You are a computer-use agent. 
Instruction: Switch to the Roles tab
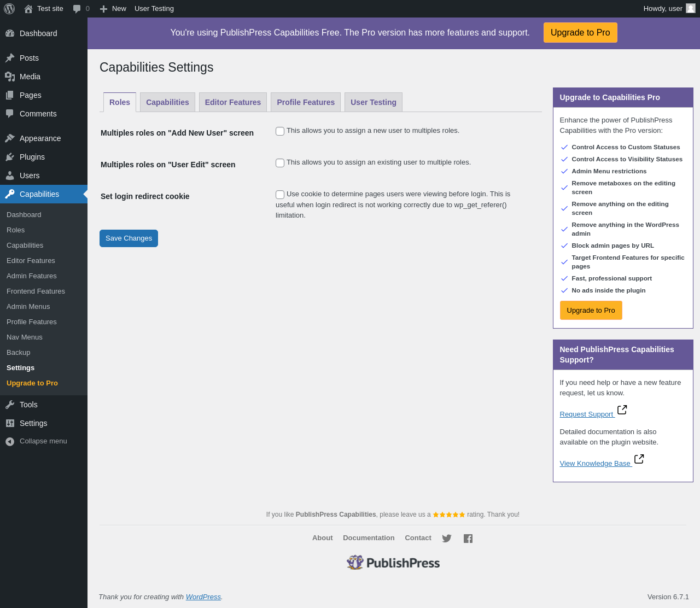[120, 102]
